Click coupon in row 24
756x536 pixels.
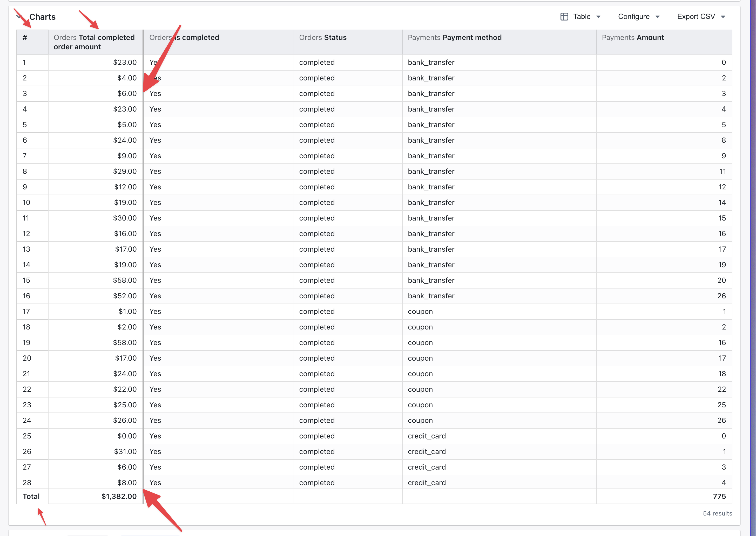pyautogui.click(x=420, y=420)
